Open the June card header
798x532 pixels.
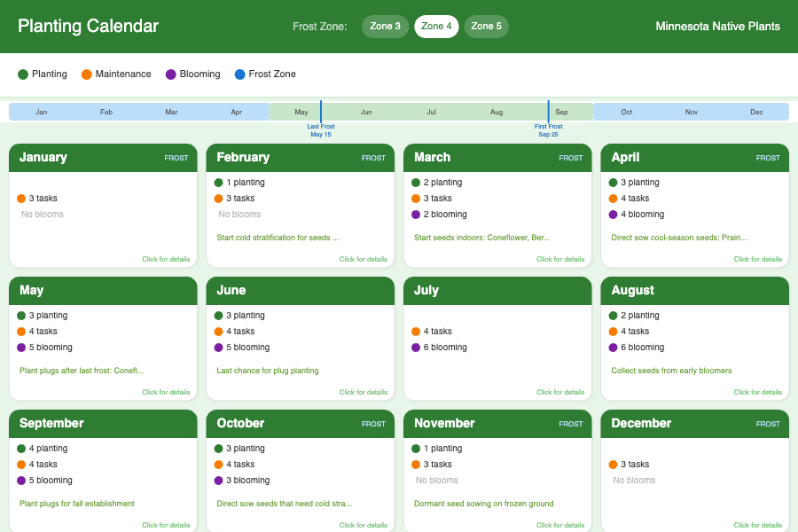coord(301,291)
